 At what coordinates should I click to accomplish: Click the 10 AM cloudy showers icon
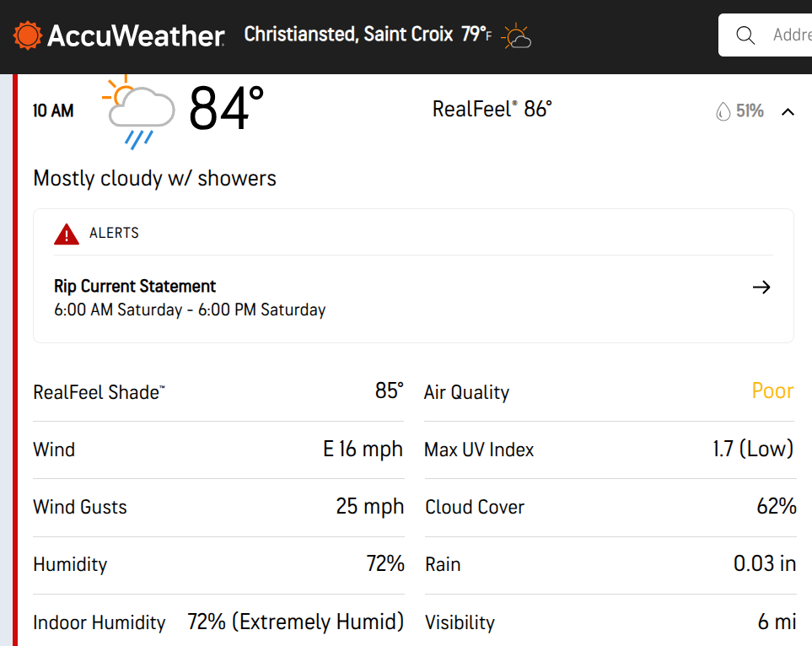(x=137, y=112)
